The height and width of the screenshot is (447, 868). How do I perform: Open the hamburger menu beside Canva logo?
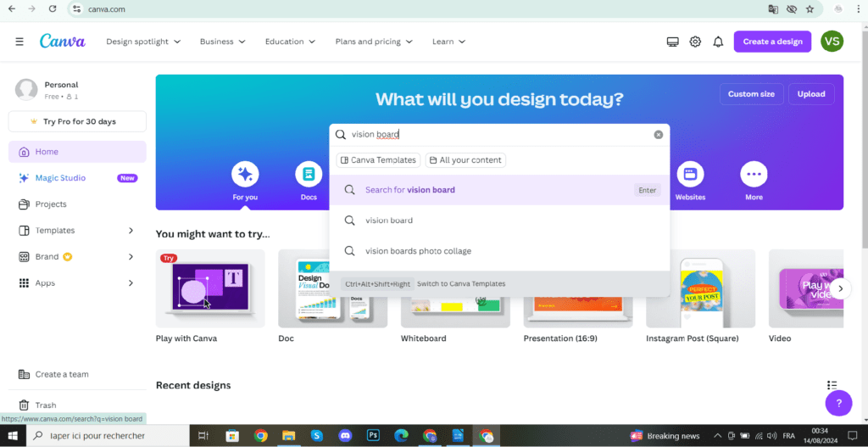coord(19,42)
